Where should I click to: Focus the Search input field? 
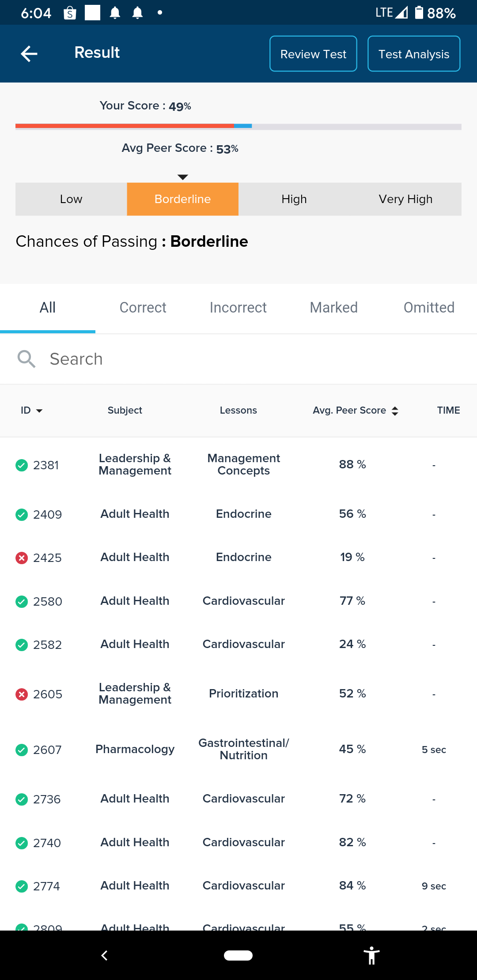[238, 359]
